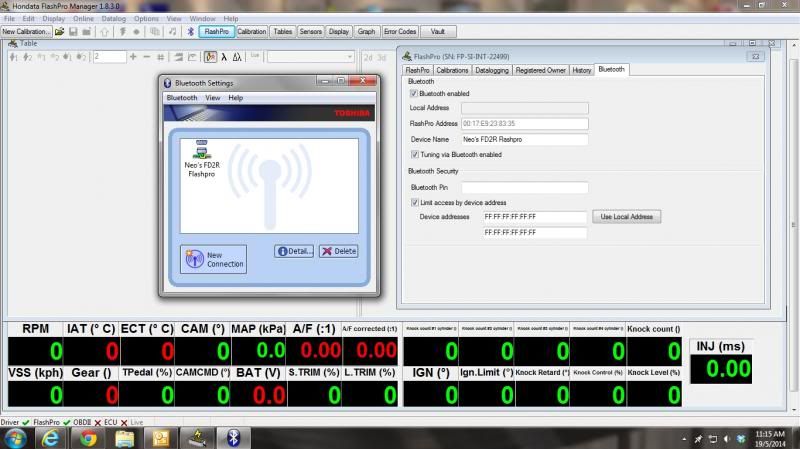Click the Open file folder icon
This screenshot has height=449, width=800.
tap(60, 32)
